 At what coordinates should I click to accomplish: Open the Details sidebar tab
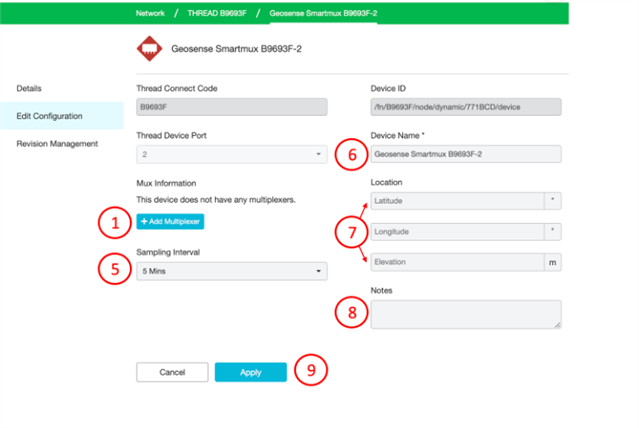point(29,88)
